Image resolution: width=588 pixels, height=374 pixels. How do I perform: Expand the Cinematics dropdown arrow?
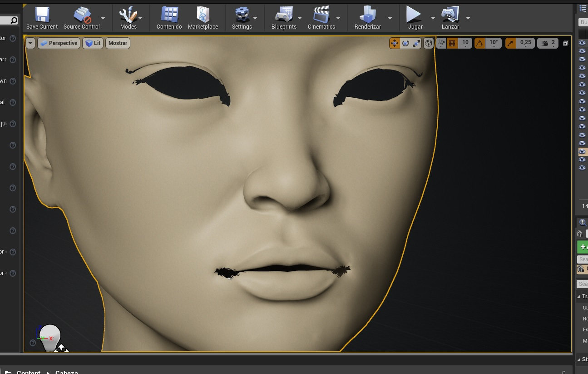pyautogui.click(x=338, y=18)
